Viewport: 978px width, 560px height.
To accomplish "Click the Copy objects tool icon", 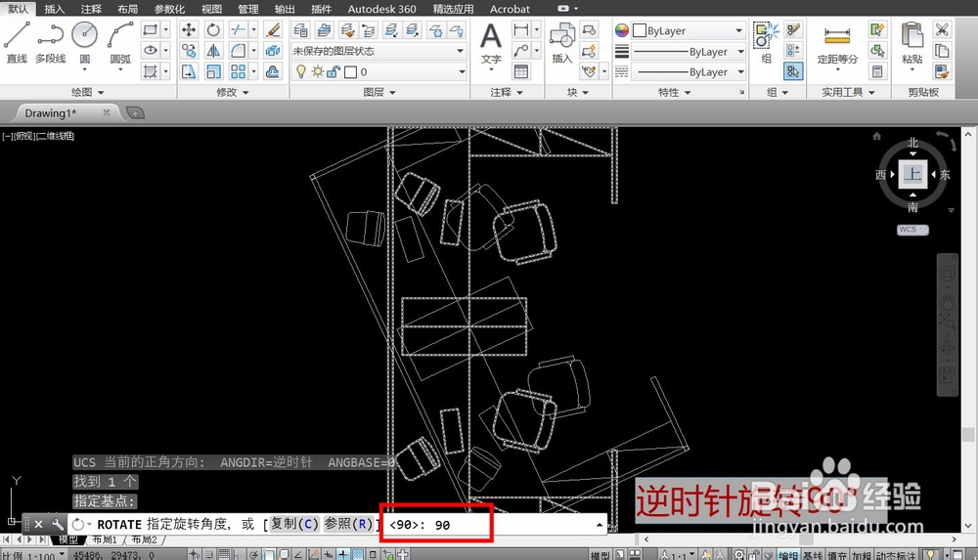I will coord(189,51).
